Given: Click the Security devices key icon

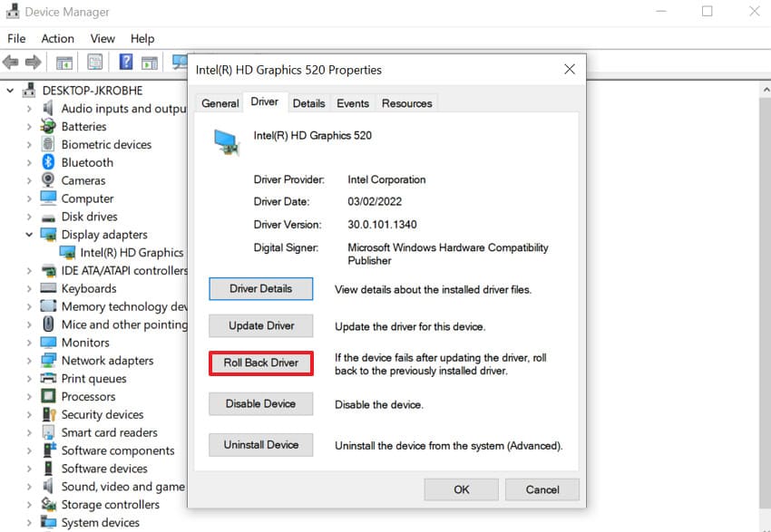Looking at the screenshot, I should pyautogui.click(x=49, y=414).
